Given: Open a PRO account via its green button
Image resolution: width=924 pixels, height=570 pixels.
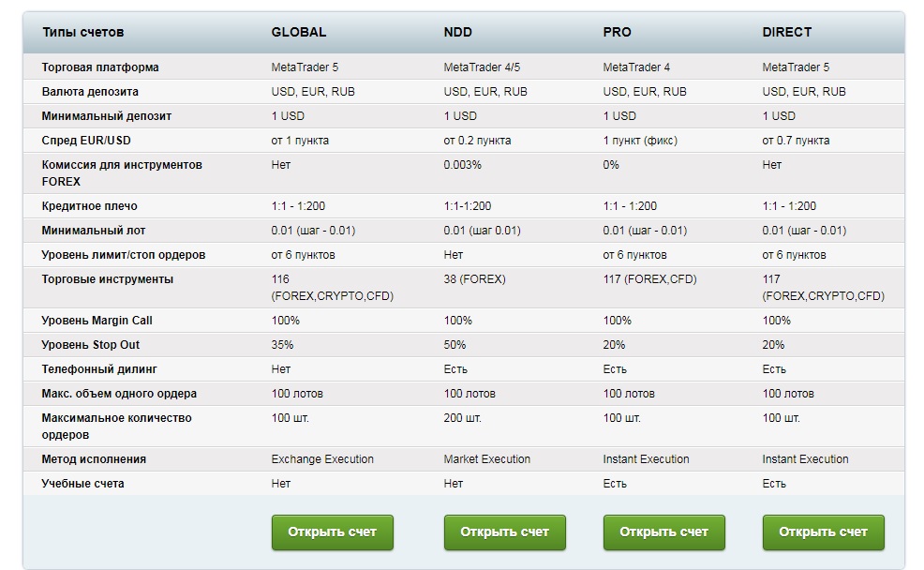Looking at the screenshot, I should (663, 532).
